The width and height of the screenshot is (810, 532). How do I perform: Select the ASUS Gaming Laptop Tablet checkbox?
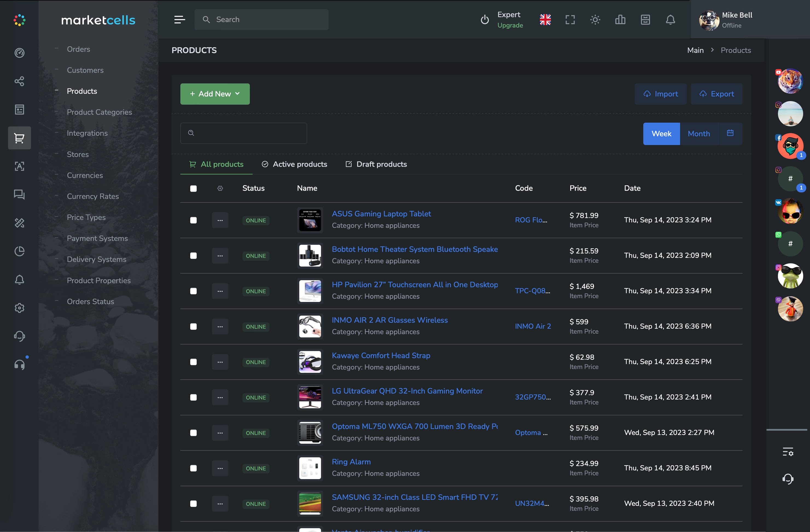[193, 220]
